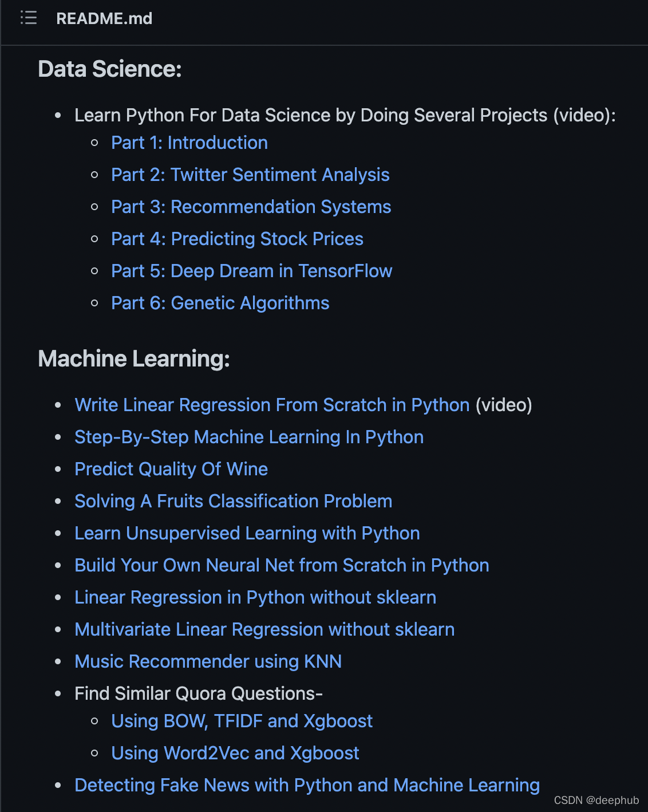Open Write Linear Regression From Scratch link
Image resolution: width=648 pixels, height=812 pixels.
pos(272,405)
